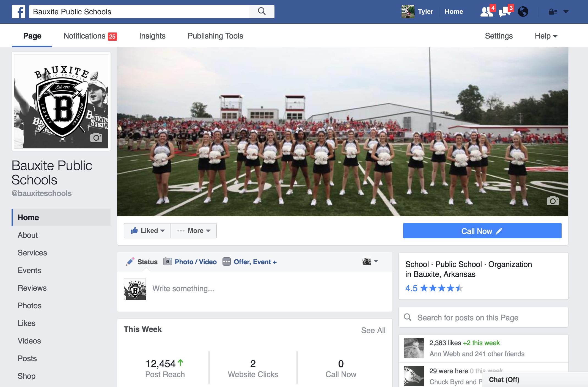Click the Call Now button
Image resolution: width=588 pixels, height=387 pixels.
click(482, 231)
